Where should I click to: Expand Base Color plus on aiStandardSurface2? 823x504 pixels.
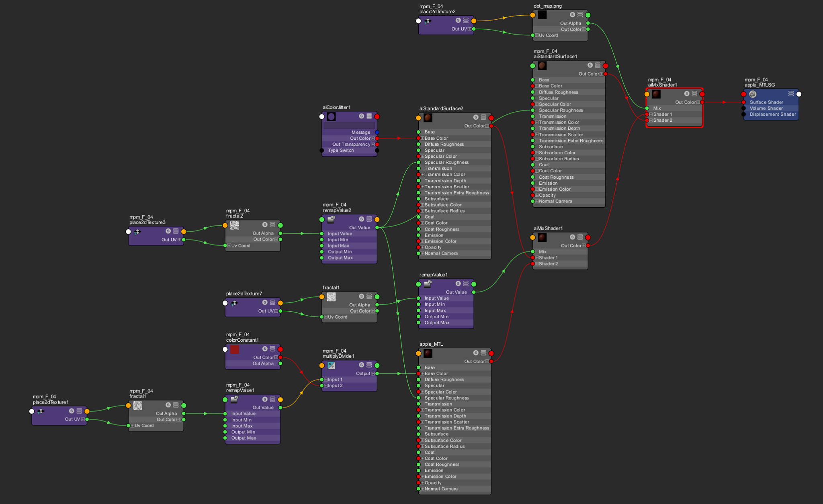(423, 138)
